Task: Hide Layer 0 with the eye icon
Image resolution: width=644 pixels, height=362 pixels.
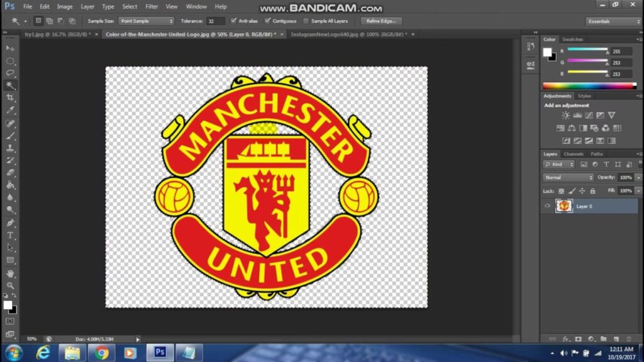Action: pyautogui.click(x=547, y=206)
